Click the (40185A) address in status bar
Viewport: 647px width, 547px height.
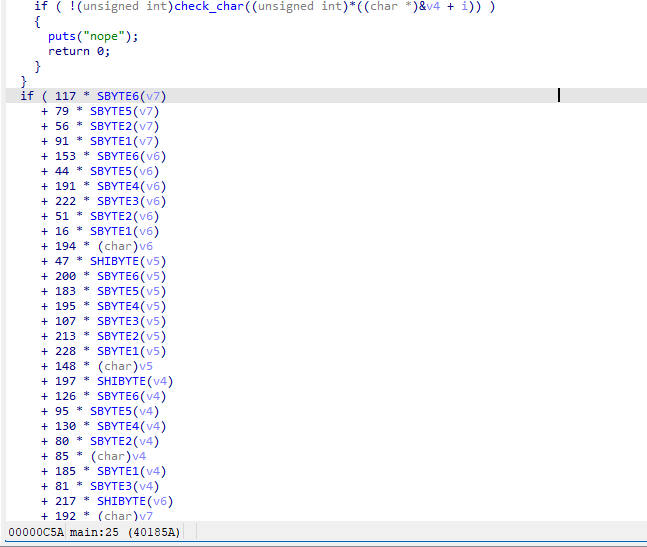(153, 532)
